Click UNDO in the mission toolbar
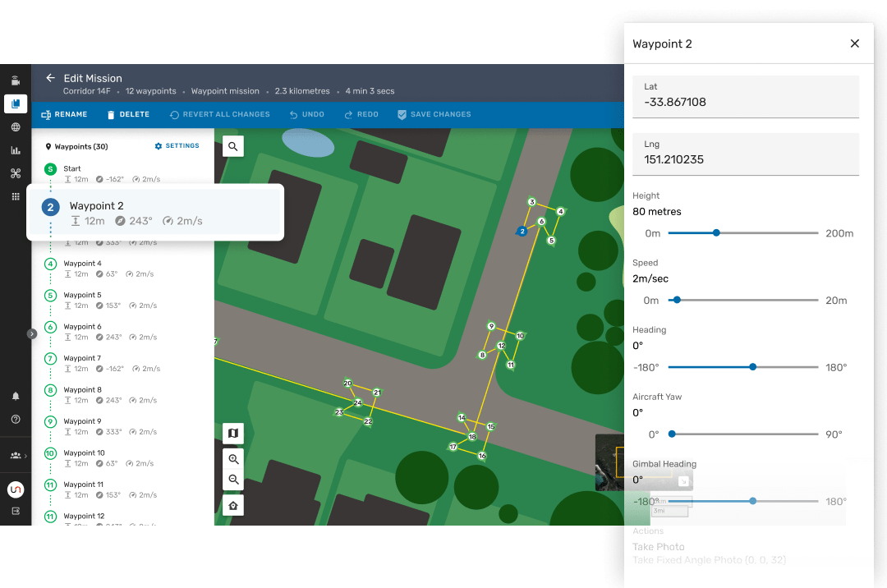Screen dimensions: 887x588 (x=306, y=114)
